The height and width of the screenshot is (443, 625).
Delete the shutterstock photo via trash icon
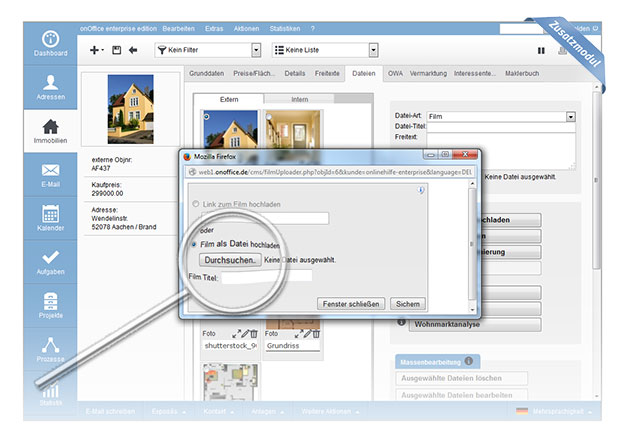tap(254, 334)
